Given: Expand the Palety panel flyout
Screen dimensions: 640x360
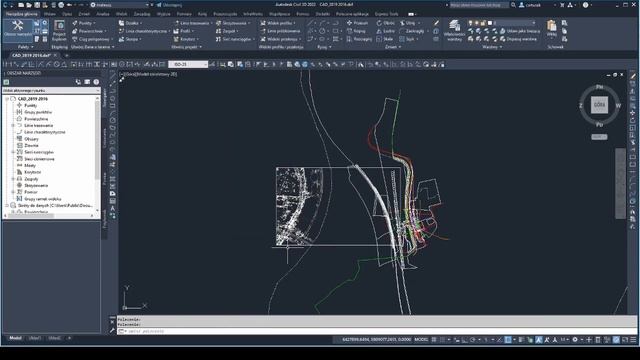Looking at the screenshot, I should point(25,47).
